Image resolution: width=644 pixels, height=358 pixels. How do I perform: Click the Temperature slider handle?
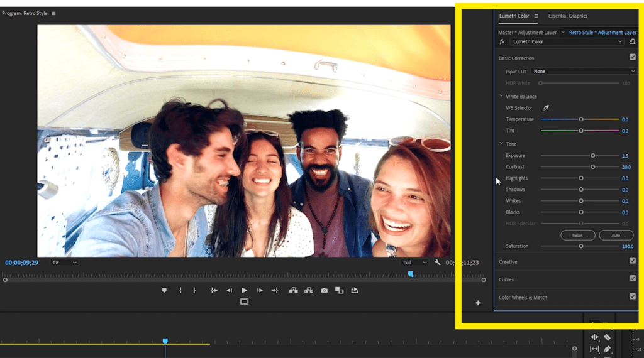[581, 119]
